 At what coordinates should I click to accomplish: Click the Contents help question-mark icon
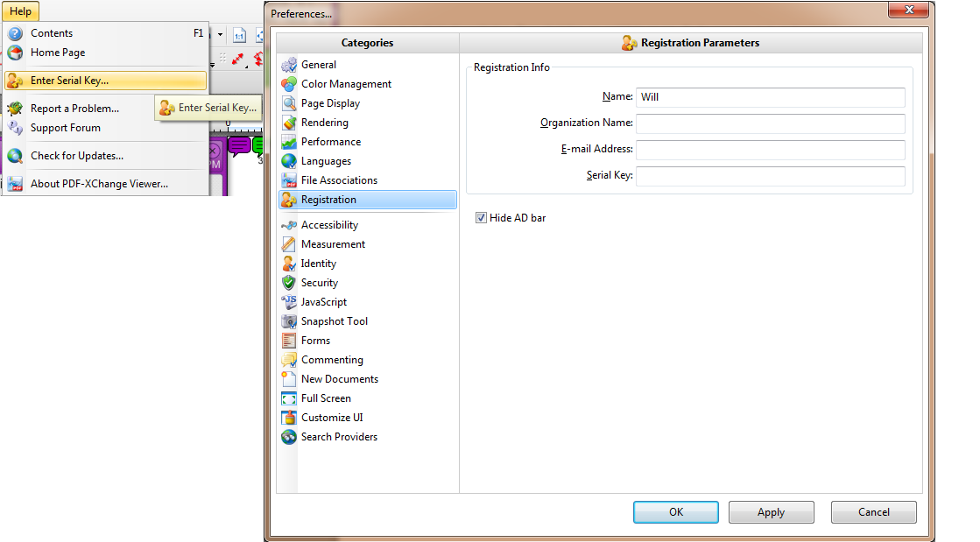tap(15, 33)
